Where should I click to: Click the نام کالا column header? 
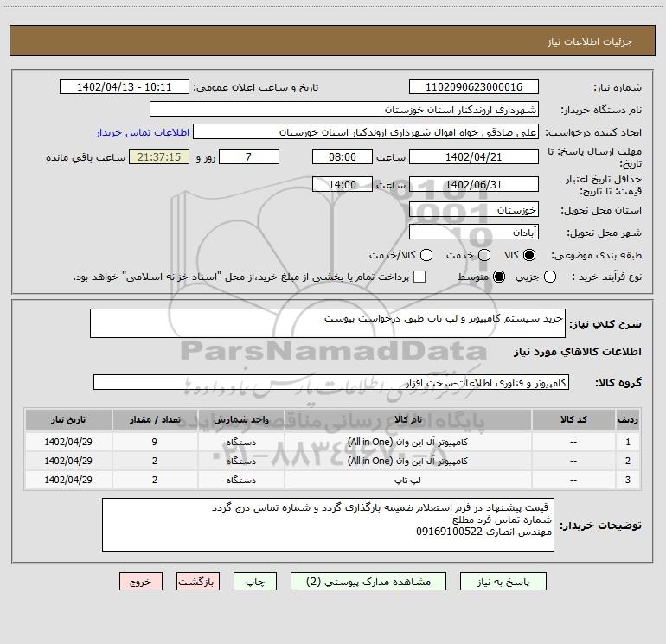point(407,419)
